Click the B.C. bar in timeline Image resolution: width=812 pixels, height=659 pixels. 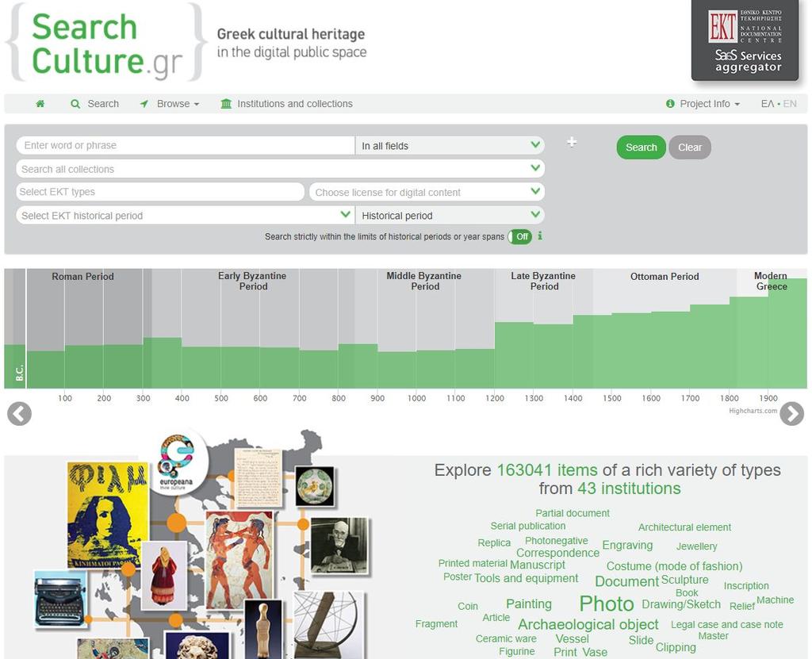point(15,366)
